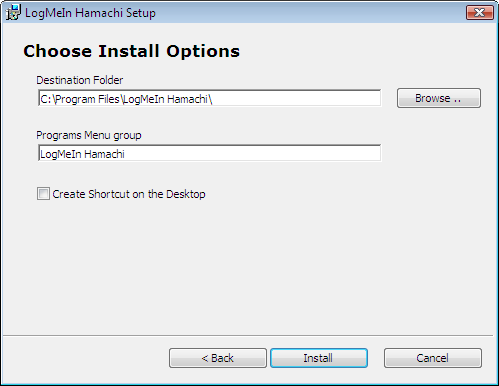Click the installer icon in the title bar
This screenshot has width=499, height=386.
point(13,12)
